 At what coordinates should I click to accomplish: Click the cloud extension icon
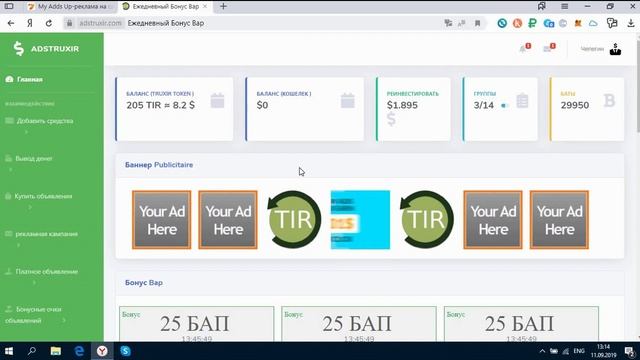click(593, 23)
